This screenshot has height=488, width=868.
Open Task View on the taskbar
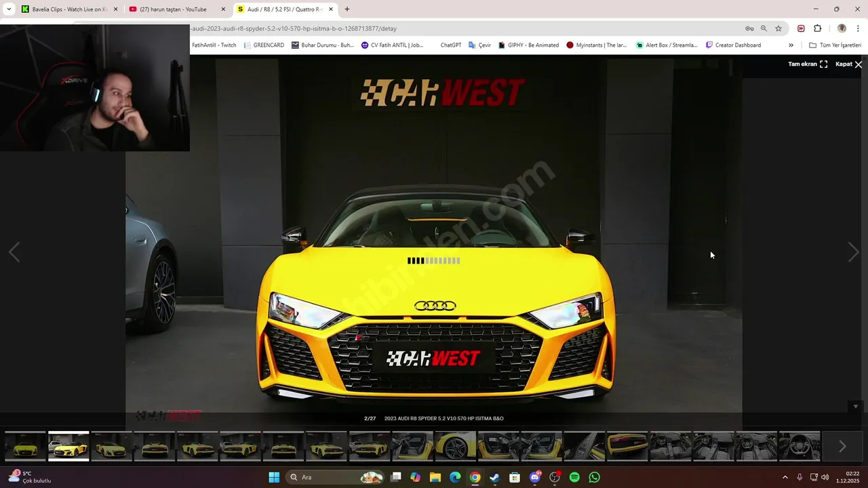396,477
